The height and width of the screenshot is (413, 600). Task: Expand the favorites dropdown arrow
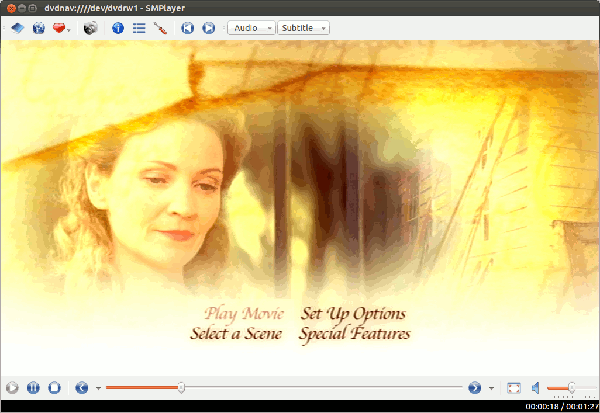coord(69,30)
